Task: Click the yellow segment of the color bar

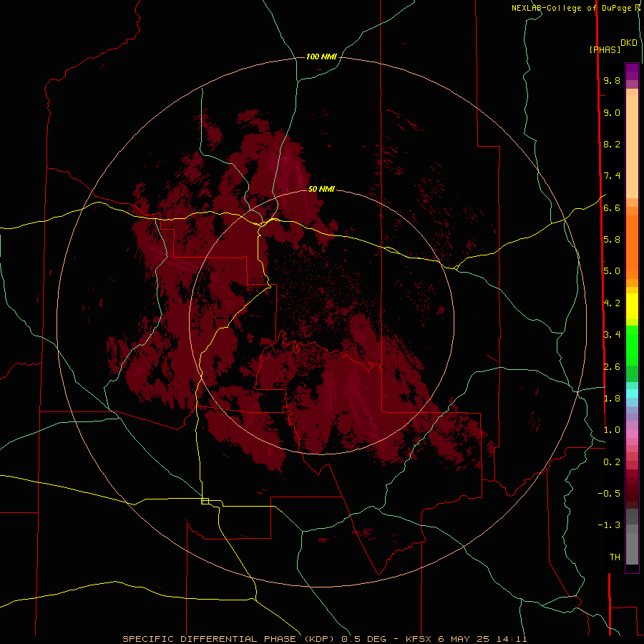Action: [x=632, y=306]
